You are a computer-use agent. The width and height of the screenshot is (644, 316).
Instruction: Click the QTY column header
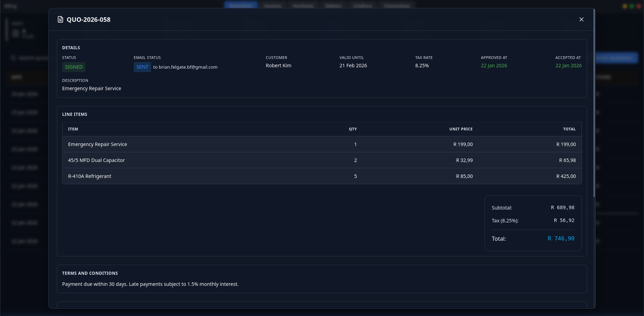353,129
